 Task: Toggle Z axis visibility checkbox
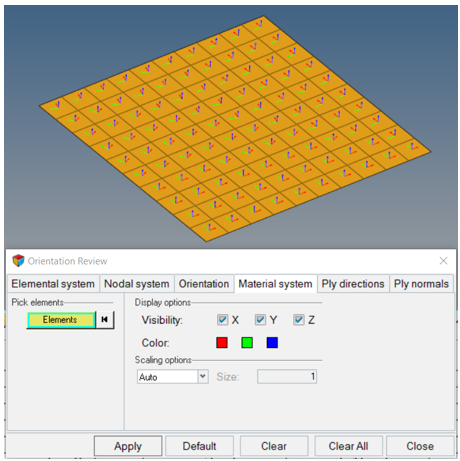[299, 320]
